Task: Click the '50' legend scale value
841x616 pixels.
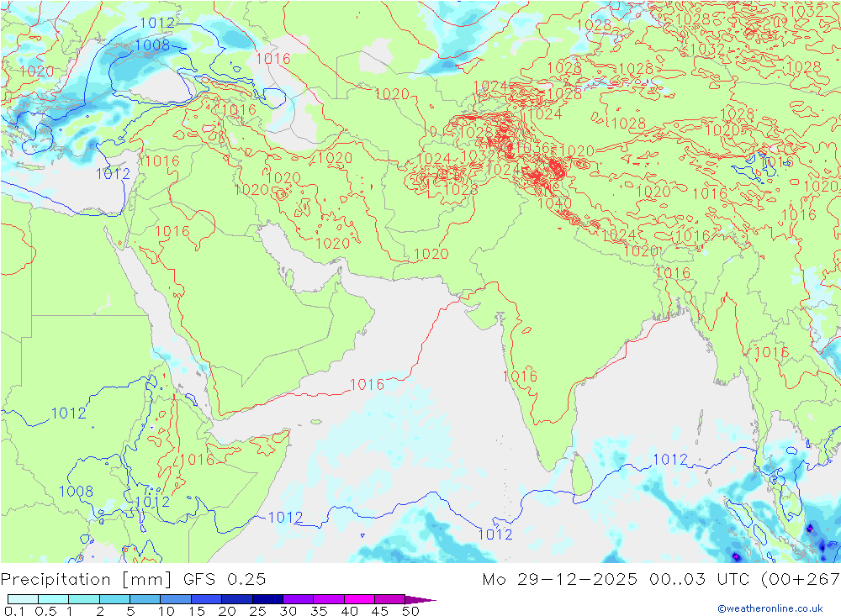Action: click(x=410, y=611)
